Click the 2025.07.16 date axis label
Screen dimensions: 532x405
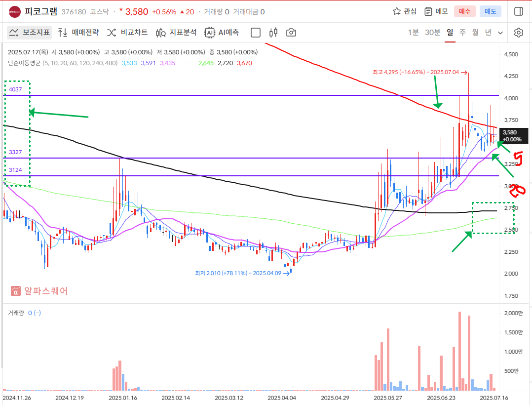(x=494, y=398)
